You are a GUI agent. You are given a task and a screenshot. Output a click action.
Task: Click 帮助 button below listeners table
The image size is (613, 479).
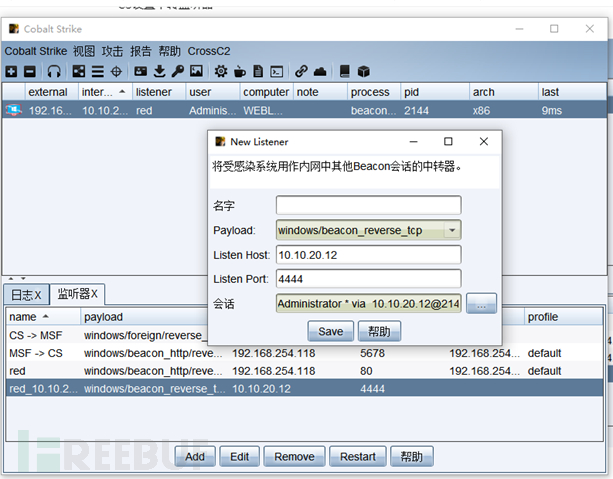(x=411, y=457)
